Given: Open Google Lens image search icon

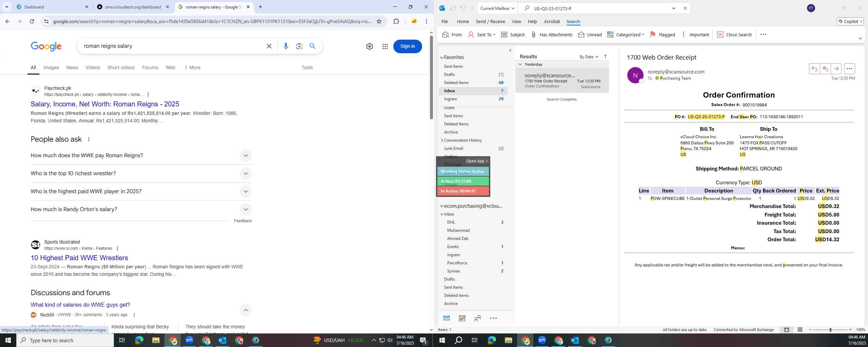Looking at the screenshot, I should click(x=299, y=46).
